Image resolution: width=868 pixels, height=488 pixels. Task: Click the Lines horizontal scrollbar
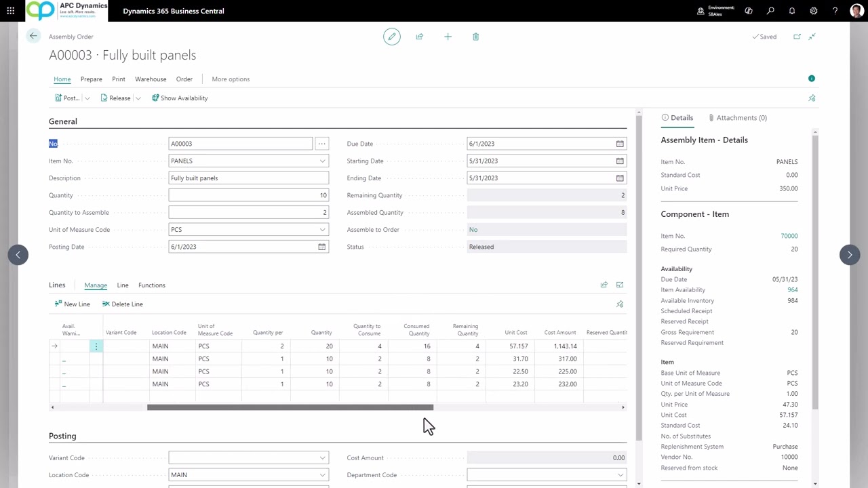pos(290,407)
